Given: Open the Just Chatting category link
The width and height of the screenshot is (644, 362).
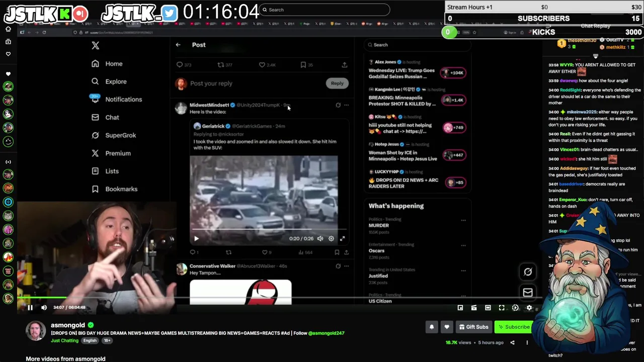Looking at the screenshot, I should point(64,341).
